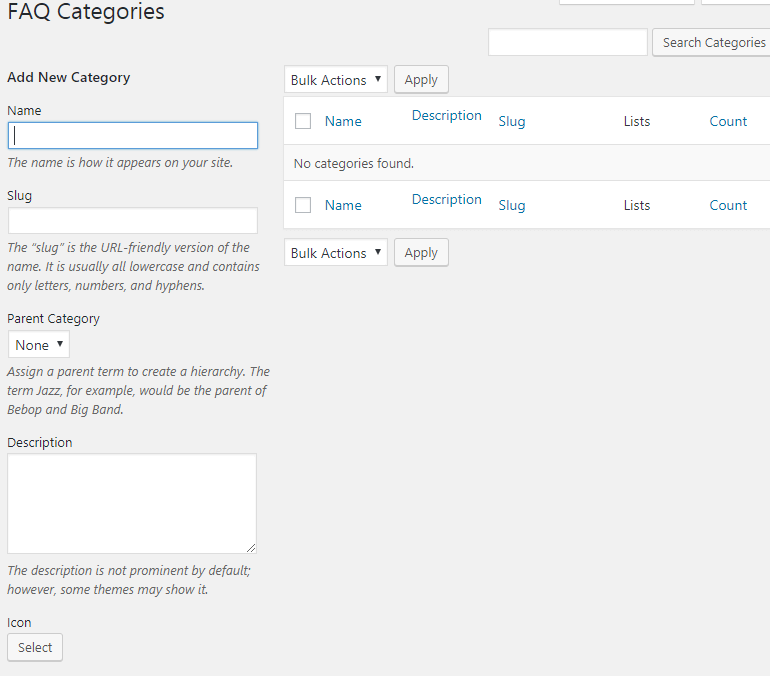Tick the select-all checkbox in table footer

point(303,205)
